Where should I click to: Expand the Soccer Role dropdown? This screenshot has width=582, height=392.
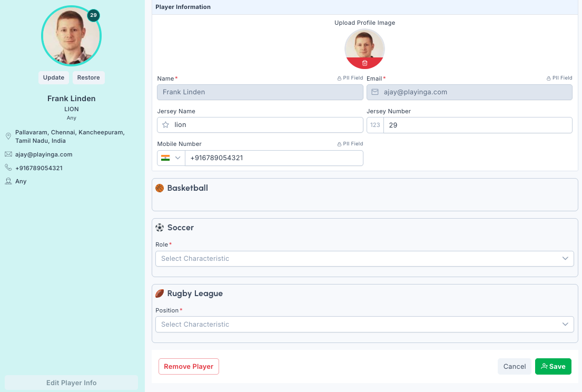(x=364, y=259)
